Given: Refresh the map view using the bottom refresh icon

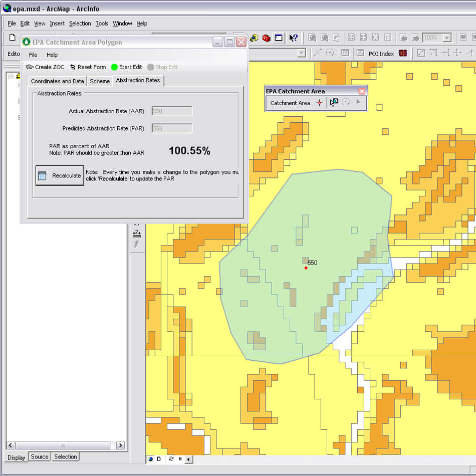Looking at the screenshot, I should click(171, 459).
